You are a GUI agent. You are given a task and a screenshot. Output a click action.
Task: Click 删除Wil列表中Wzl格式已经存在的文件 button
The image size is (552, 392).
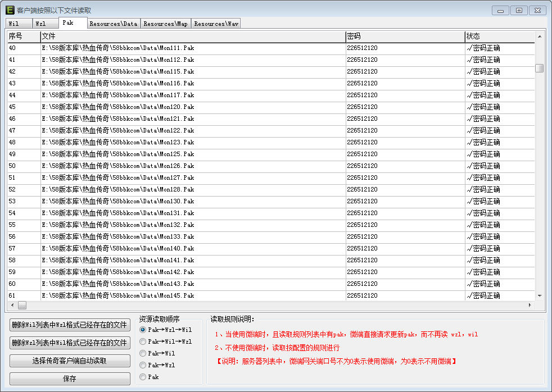(70, 325)
